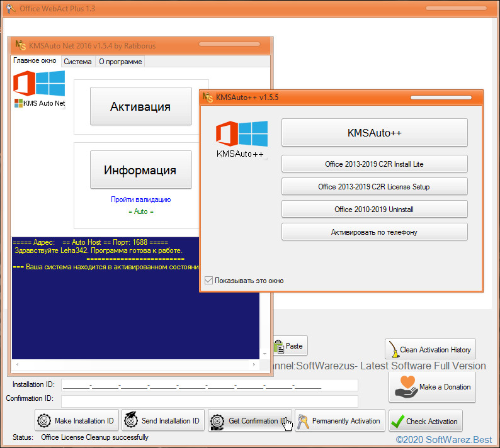Screen dimensions: 500x448
Task: Click the KMSAuto++ Office/Windows logo
Action: (241, 140)
